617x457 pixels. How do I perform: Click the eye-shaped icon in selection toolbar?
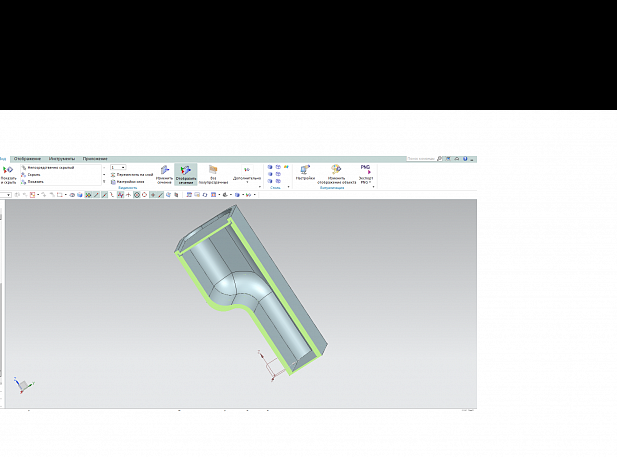(x=72, y=195)
